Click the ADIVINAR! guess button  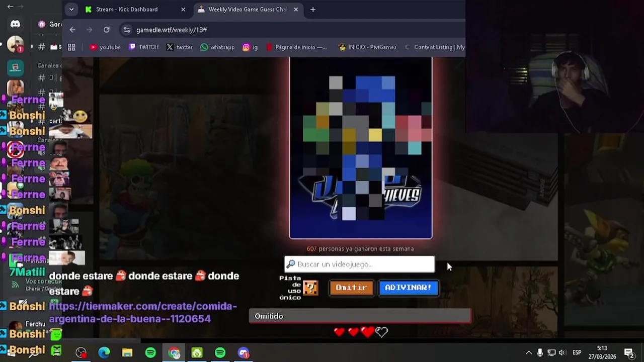pyautogui.click(x=408, y=288)
